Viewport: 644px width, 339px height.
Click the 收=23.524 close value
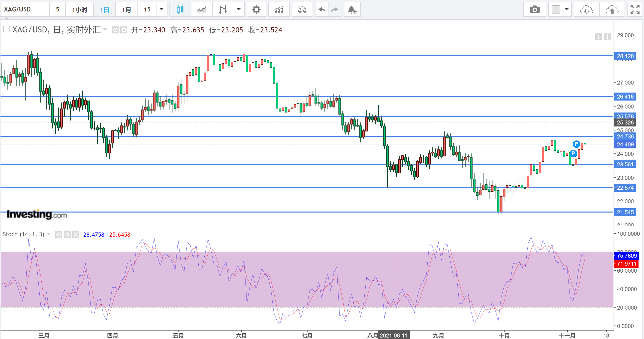[265, 30]
